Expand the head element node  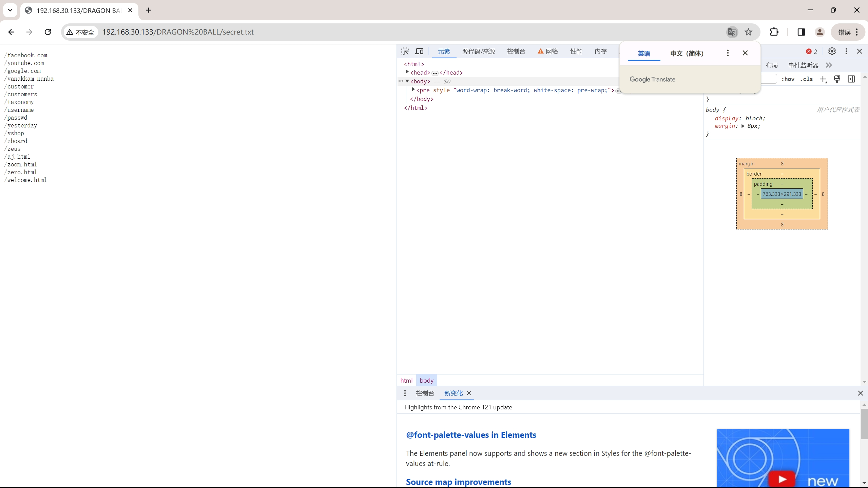click(407, 72)
